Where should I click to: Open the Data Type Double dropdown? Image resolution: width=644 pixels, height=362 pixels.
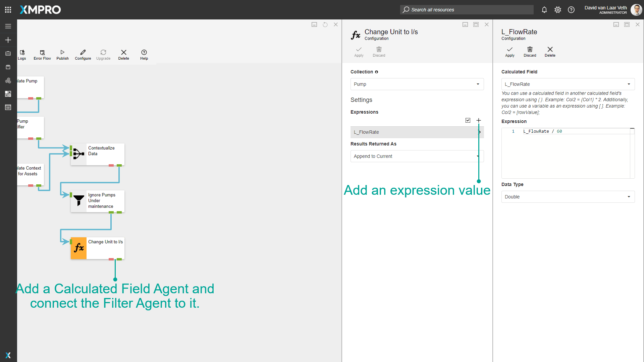click(x=568, y=197)
